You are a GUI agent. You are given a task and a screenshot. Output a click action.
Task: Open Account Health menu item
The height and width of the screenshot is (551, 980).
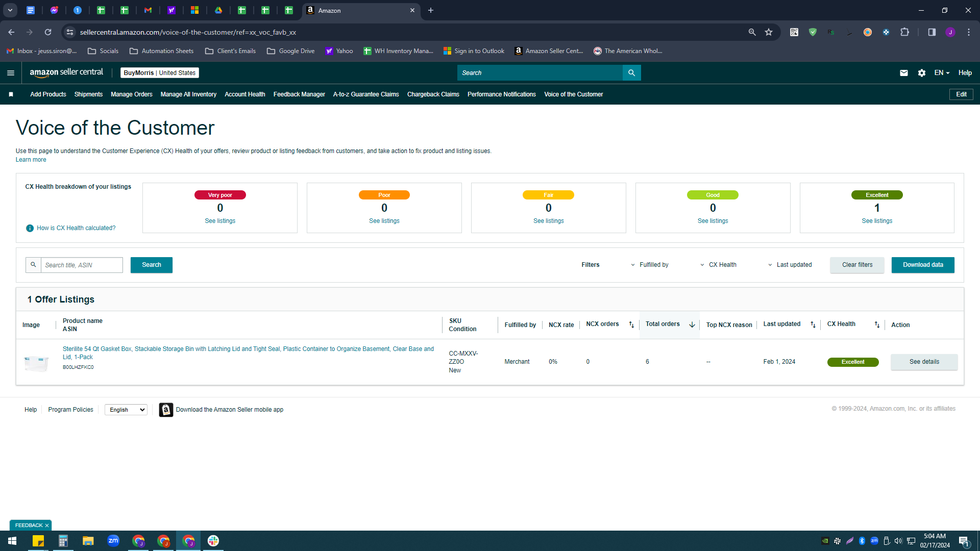point(245,94)
